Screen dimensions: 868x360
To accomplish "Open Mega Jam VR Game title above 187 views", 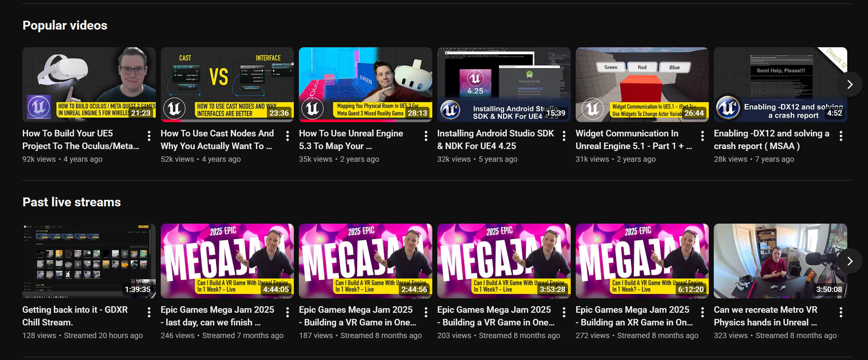I will pyautogui.click(x=358, y=316).
